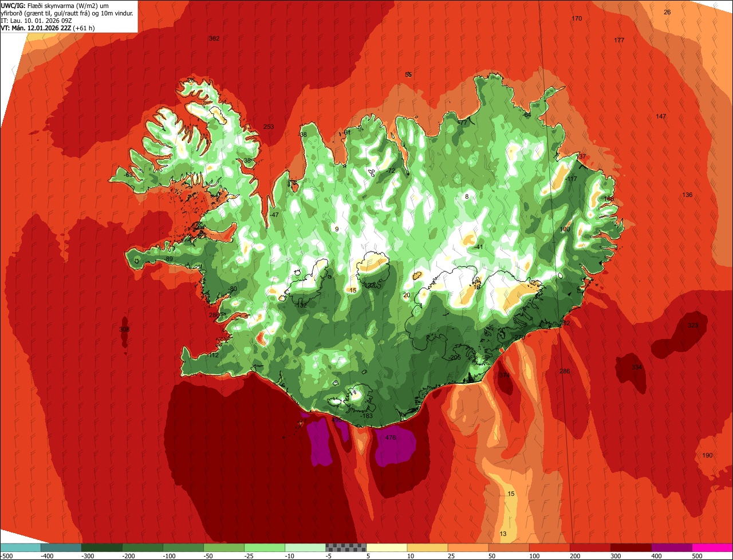The width and height of the screenshot is (733, 560).
Task: Click the teal legend swatch starting at -400
Action: (x=61, y=547)
